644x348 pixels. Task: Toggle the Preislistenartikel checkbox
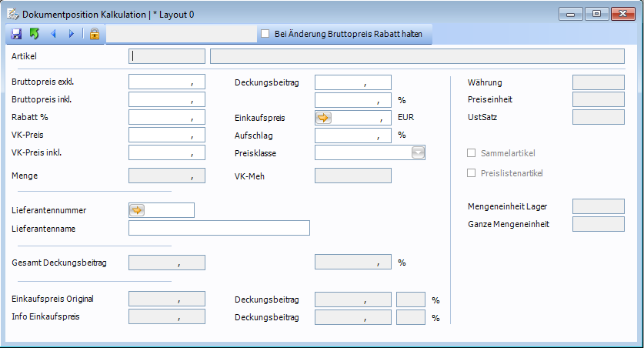pos(472,173)
